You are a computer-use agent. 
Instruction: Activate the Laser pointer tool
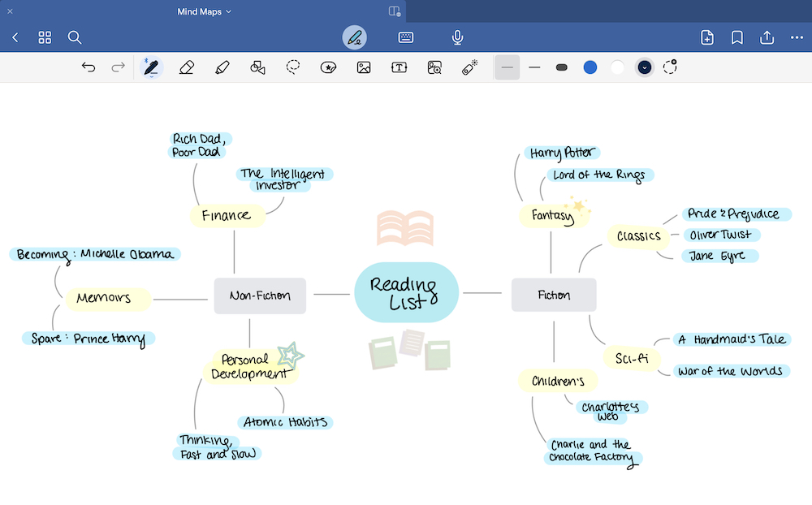(470, 67)
